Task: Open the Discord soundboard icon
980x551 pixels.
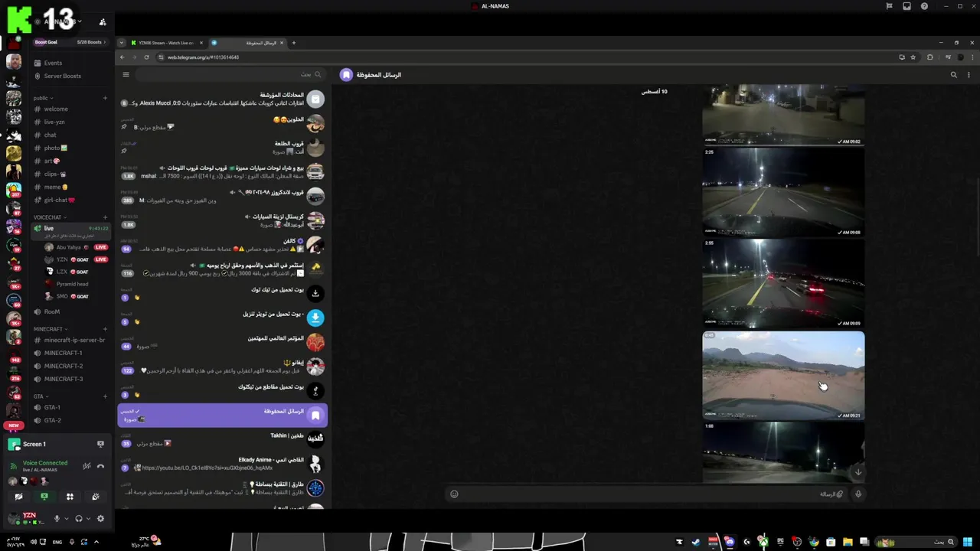Action: (96, 497)
